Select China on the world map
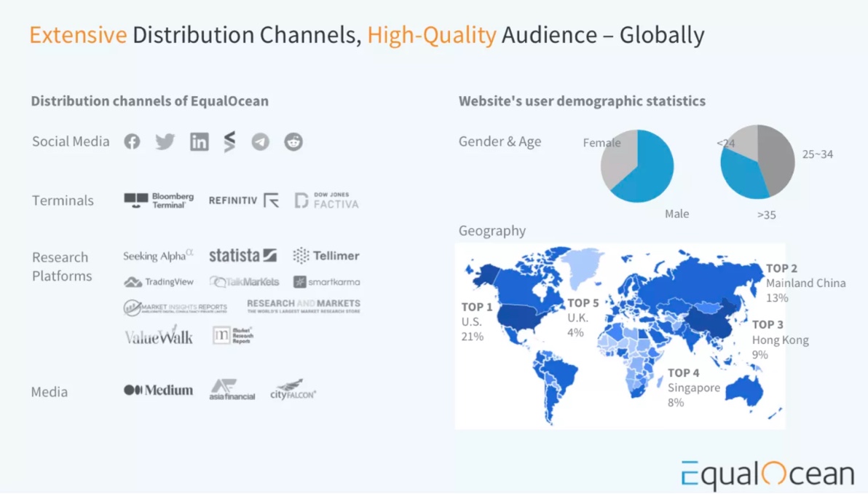 coord(709,321)
